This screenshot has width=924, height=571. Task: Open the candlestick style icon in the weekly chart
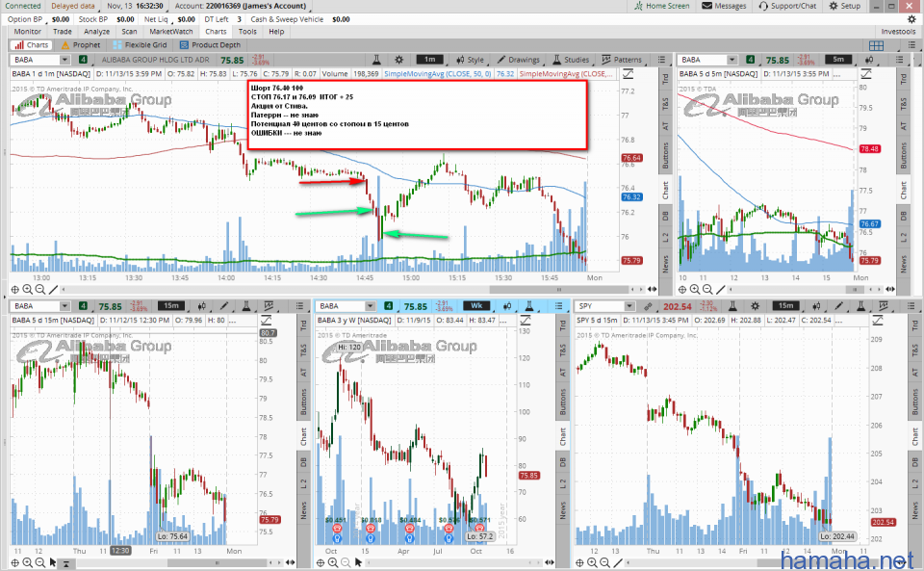click(507, 306)
